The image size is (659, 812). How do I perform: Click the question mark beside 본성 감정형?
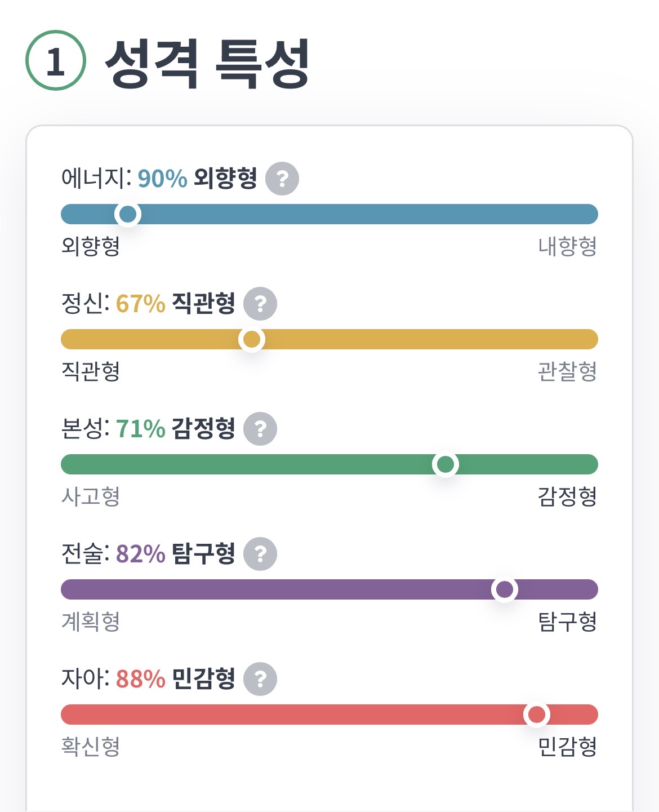(x=260, y=429)
